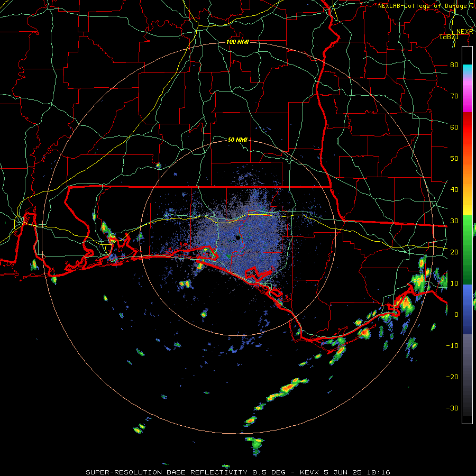Image resolution: width=476 pixels, height=476 pixels.
Task: Click the 30 value on the dBZ scale
Action: pyautogui.click(x=454, y=221)
